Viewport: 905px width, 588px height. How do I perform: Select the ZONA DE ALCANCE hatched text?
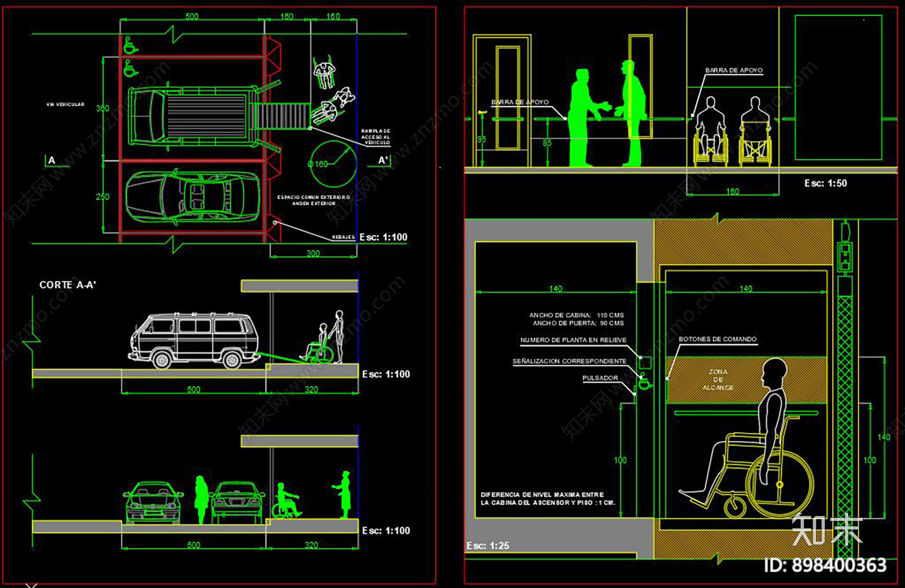718,380
